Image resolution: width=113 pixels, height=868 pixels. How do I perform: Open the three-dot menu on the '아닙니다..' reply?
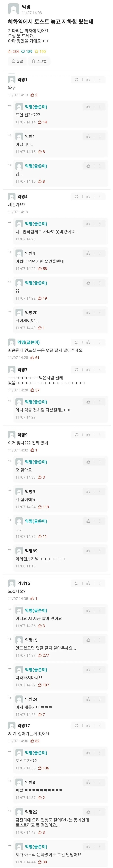[99, 136]
